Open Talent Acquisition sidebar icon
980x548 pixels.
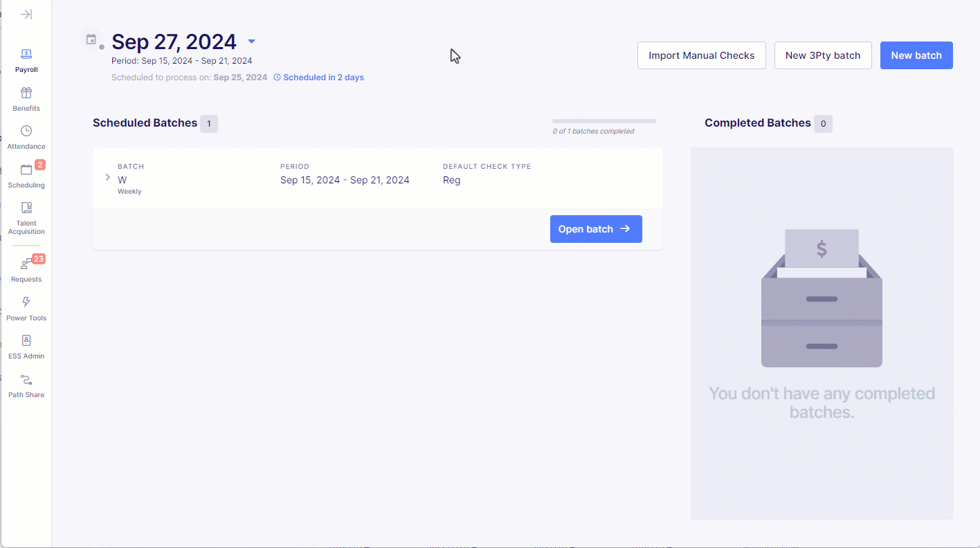click(x=26, y=208)
